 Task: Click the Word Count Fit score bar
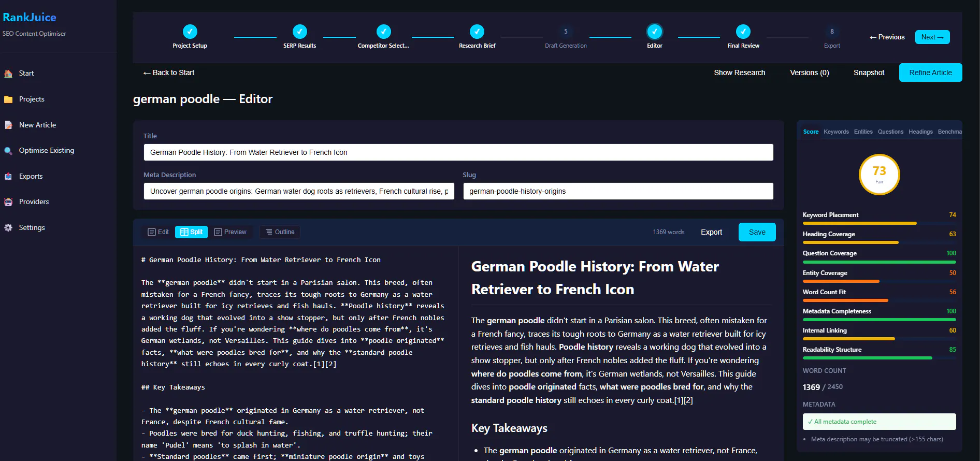(x=879, y=300)
